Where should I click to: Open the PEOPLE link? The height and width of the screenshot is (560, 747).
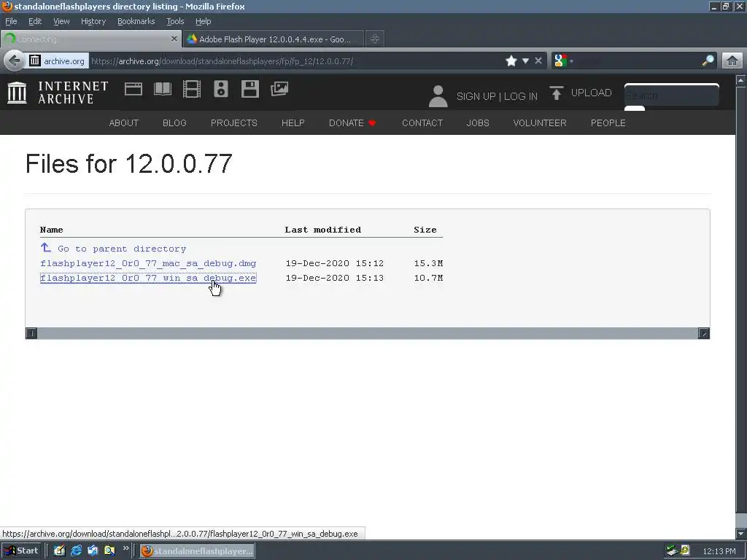point(608,122)
